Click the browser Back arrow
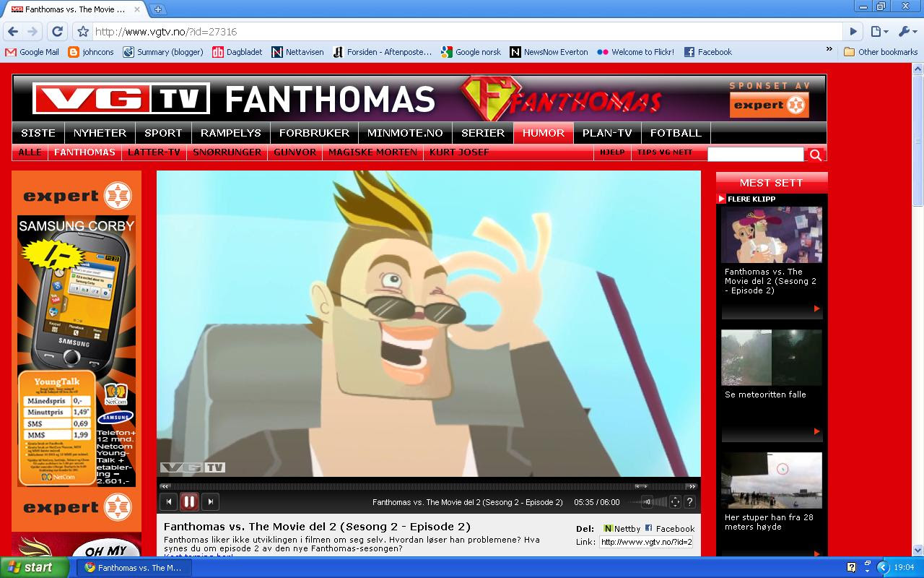Image resolution: width=924 pixels, height=578 pixels. [13, 32]
